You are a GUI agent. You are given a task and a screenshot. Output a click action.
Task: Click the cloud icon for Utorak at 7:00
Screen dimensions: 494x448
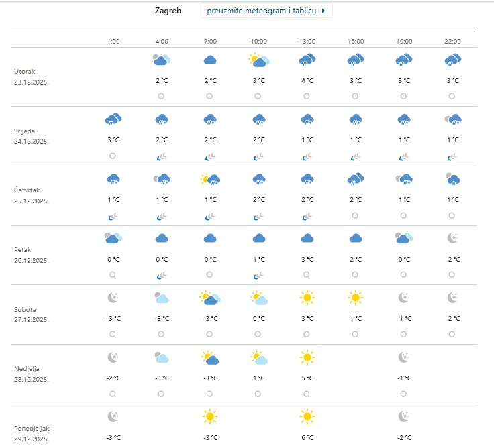pyautogui.click(x=210, y=60)
